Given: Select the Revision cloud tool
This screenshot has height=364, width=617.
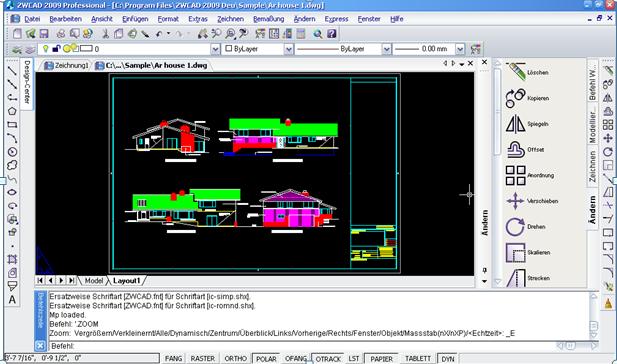Looking at the screenshot, I should [12, 165].
